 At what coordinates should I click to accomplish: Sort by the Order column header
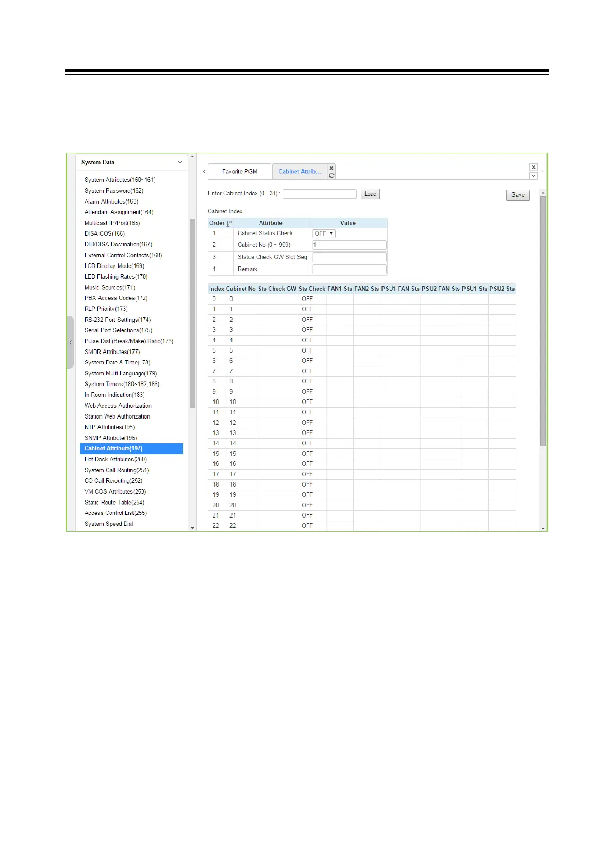[x=220, y=223]
